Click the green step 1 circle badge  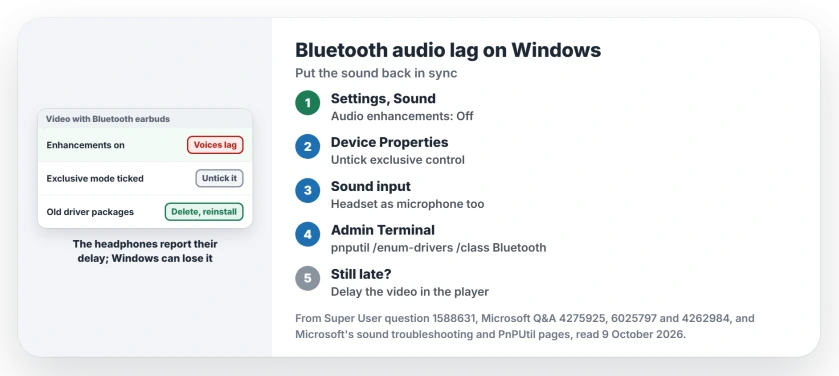tap(308, 103)
